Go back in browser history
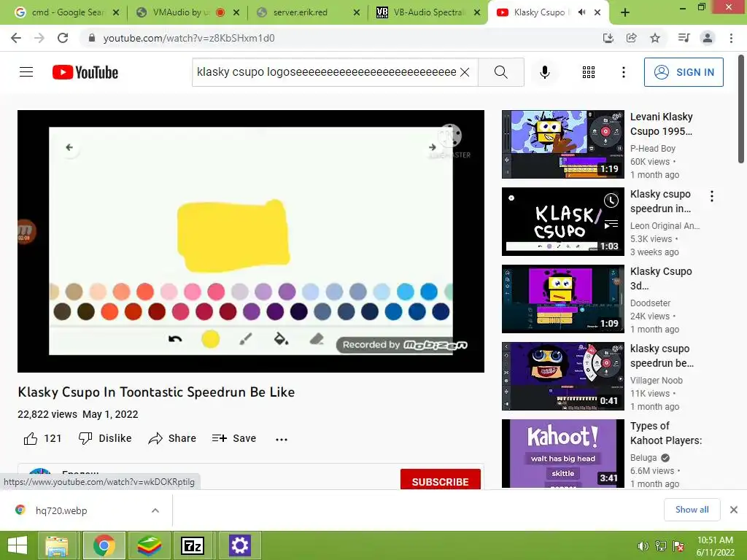The width and height of the screenshot is (747, 560). click(16, 38)
